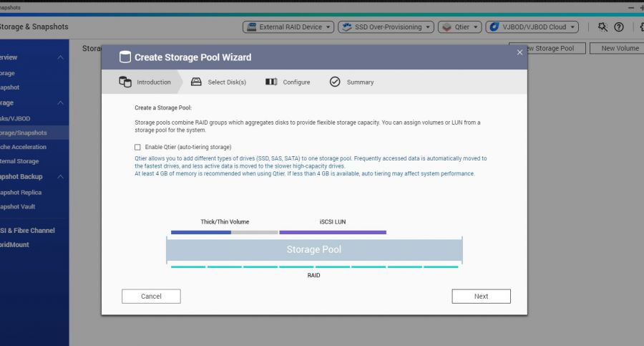Image resolution: width=644 pixels, height=346 pixels.
Task: Collapse the Overview section in sidebar
Action: pos(60,57)
